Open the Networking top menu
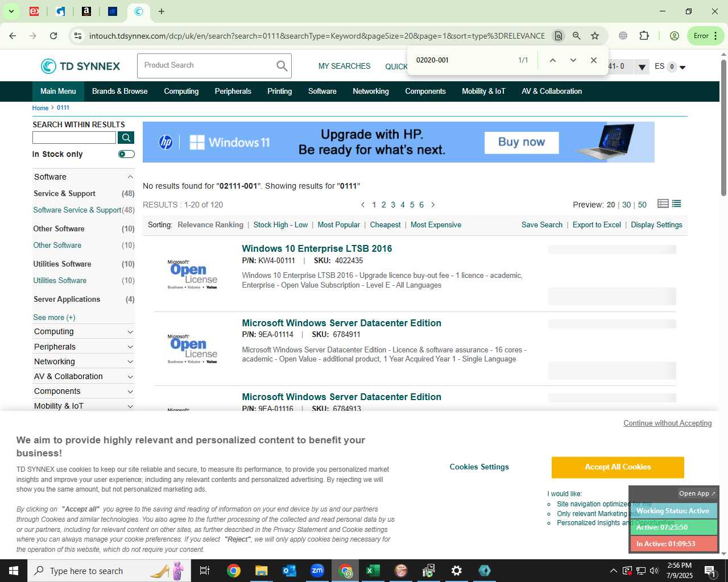 tap(371, 92)
